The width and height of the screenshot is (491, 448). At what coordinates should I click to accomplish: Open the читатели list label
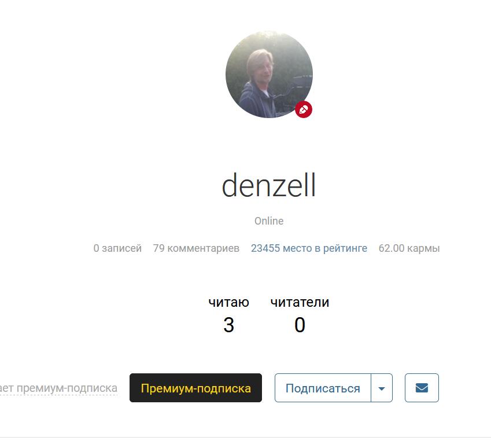point(300,303)
